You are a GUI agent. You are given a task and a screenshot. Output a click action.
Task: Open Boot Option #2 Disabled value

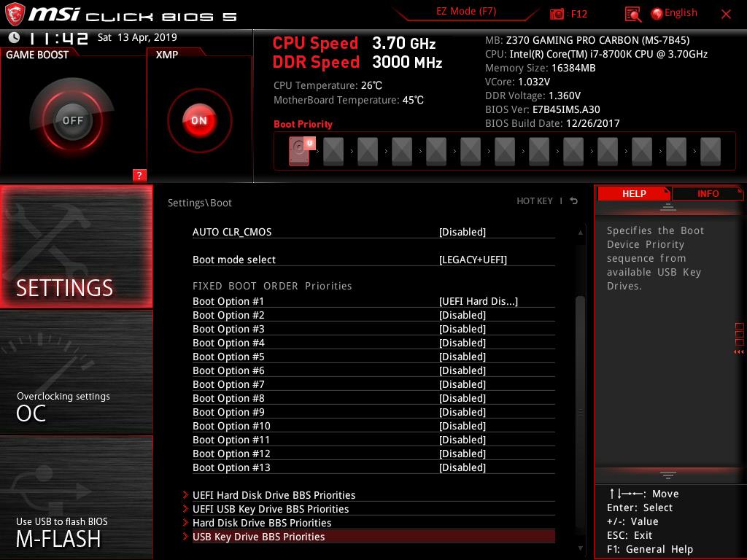[462, 315]
